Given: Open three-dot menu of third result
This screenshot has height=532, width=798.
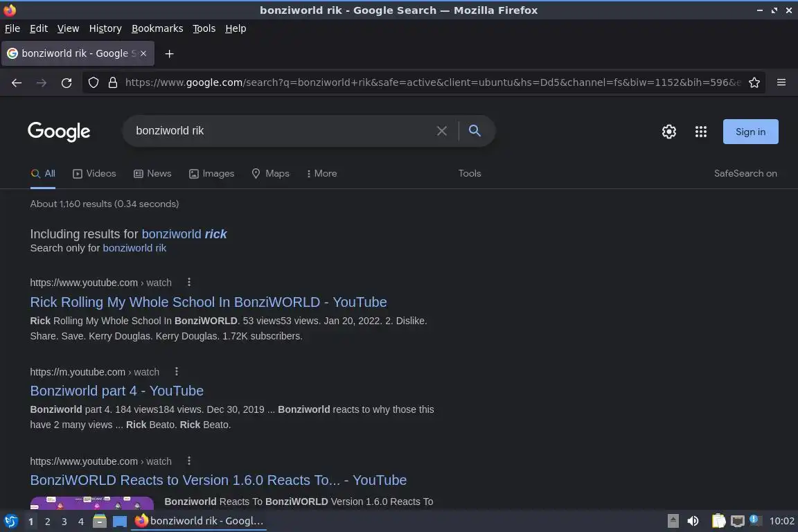Looking at the screenshot, I should click(189, 461).
